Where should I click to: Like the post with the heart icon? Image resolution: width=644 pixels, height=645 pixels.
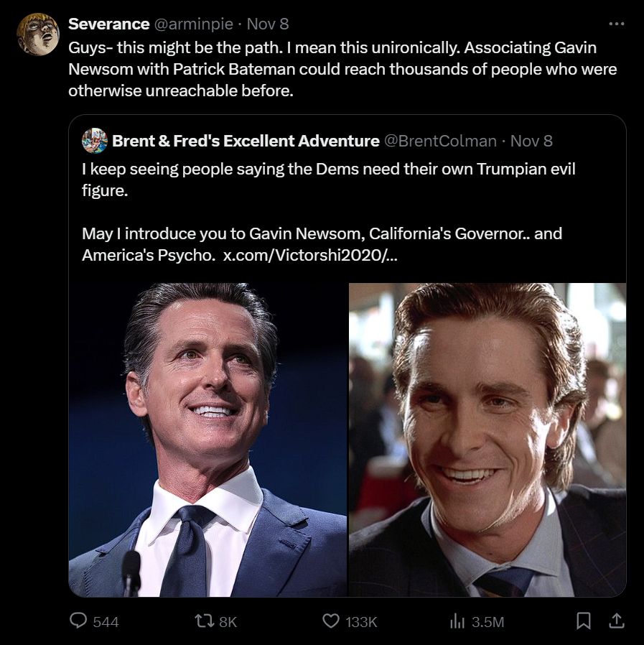[x=330, y=621]
